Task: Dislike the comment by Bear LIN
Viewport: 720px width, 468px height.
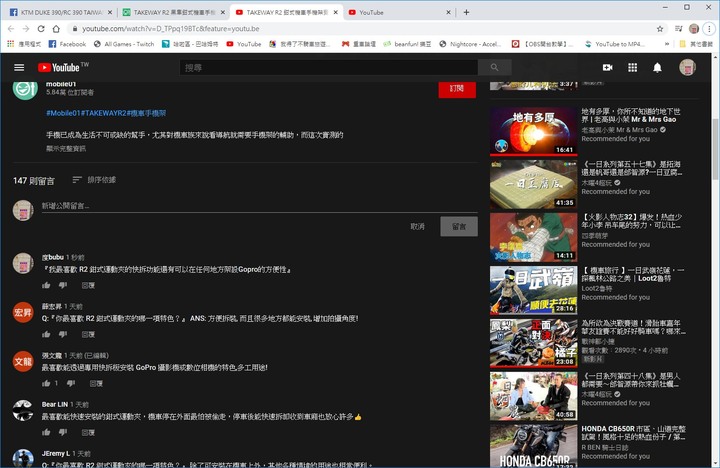Action: 63,432
